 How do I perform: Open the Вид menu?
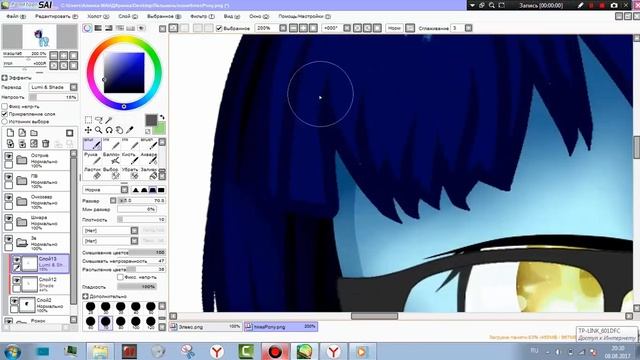pos(231,16)
